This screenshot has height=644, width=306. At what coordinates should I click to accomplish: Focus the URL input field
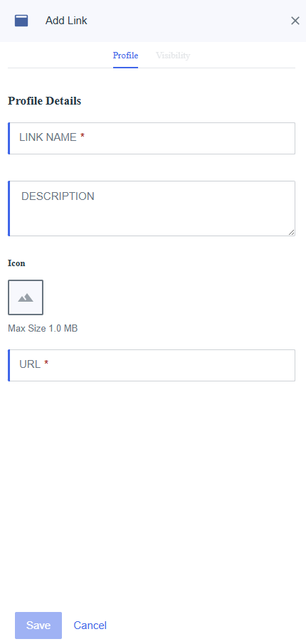tap(152, 366)
